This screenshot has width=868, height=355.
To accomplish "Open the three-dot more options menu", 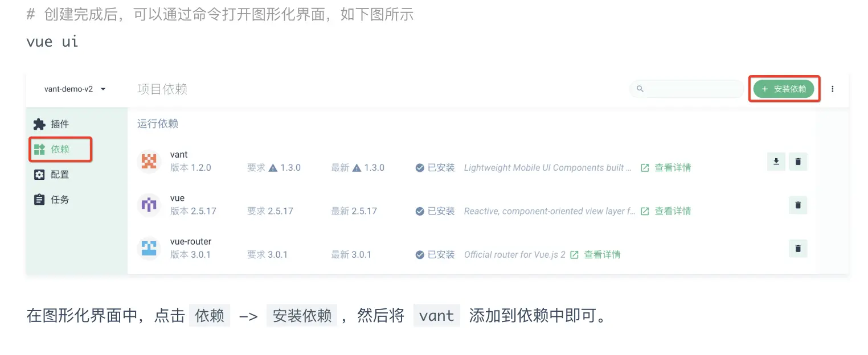I will 833,89.
